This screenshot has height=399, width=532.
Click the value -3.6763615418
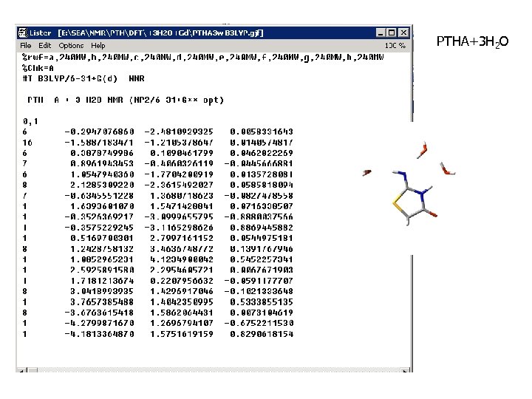[99, 313]
